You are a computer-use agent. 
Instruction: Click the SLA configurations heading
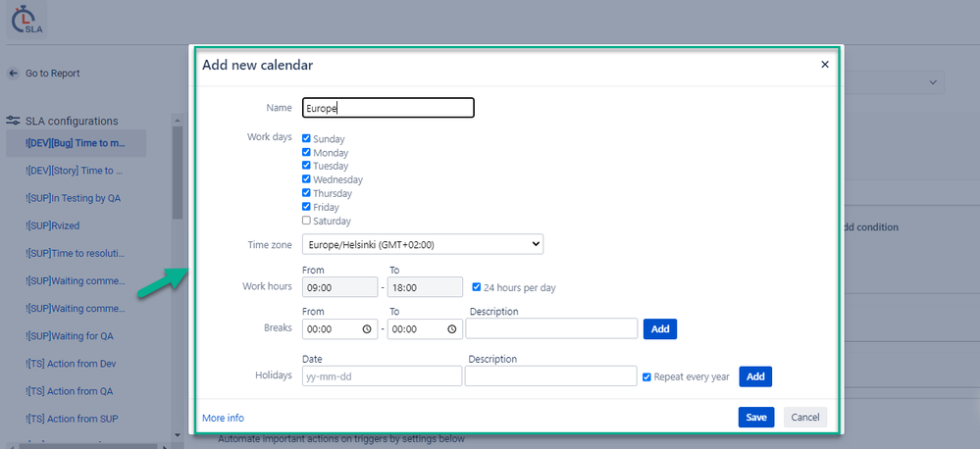pos(72,122)
